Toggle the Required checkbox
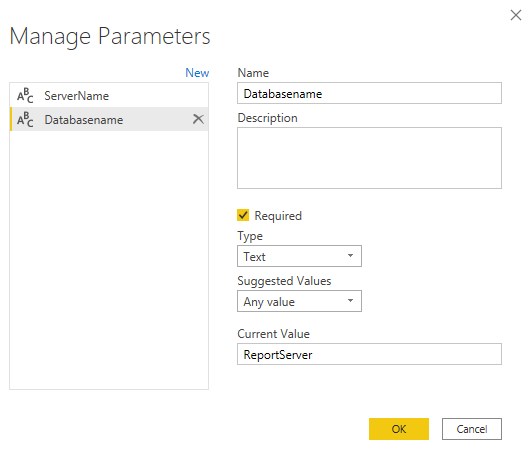Image resolution: width=531 pixels, height=449 pixels. point(243,215)
